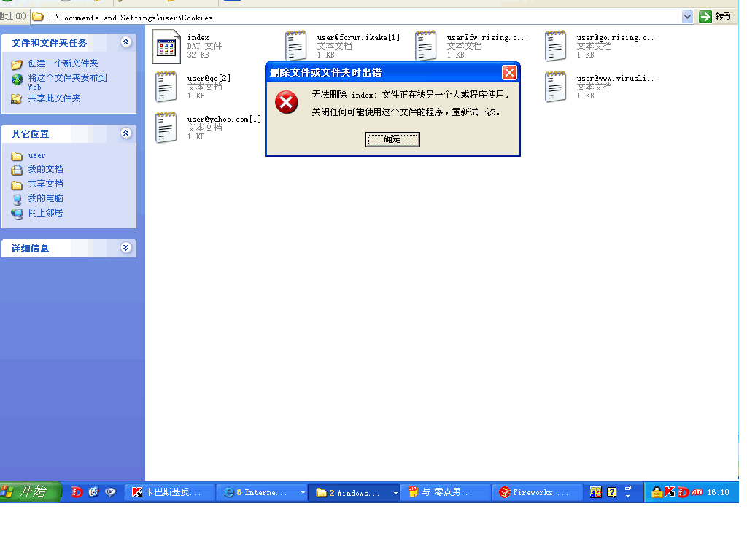The height and width of the screenshot is (560, 747).
Task: Switch to 与 零点男 chat taskbar window
Action: 446,492
